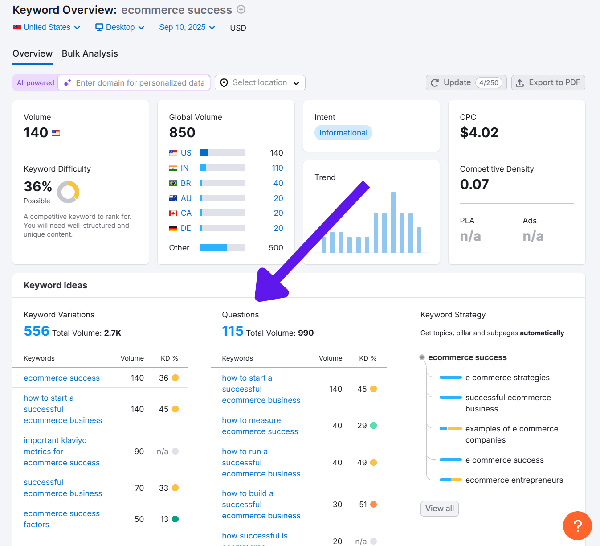Click the Informational intent badge
The width and height of the screenshot is (600, 546).
point(342,132)
